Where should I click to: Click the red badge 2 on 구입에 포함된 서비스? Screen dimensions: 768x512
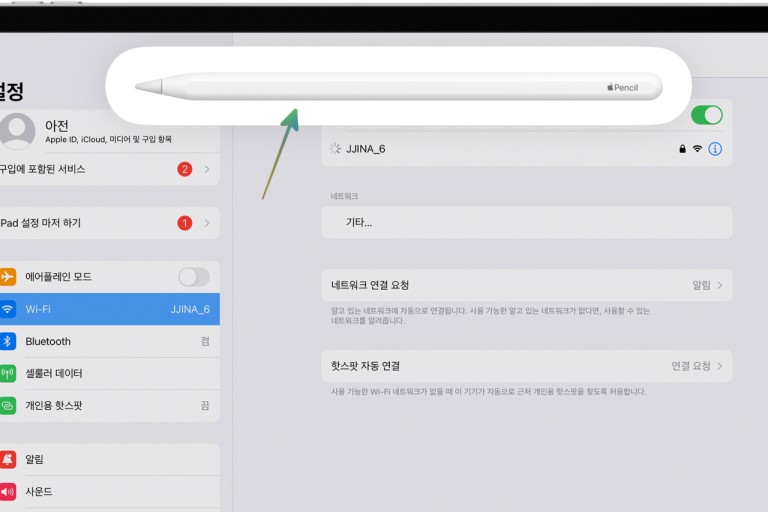(185, 170)
